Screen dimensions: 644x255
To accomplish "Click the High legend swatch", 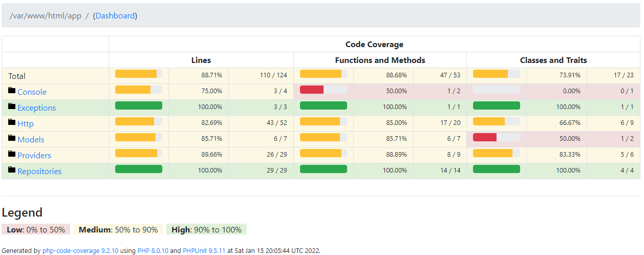I will pyautogui.click(x=206, y=229).
